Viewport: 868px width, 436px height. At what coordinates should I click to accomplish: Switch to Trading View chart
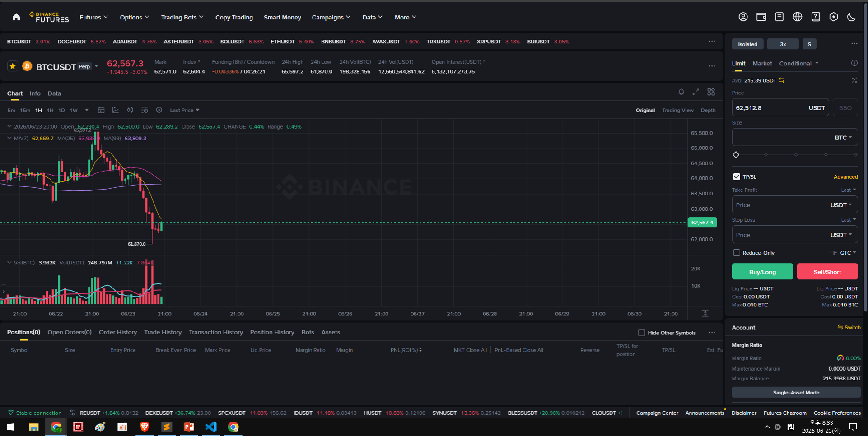tap(677, 110)
